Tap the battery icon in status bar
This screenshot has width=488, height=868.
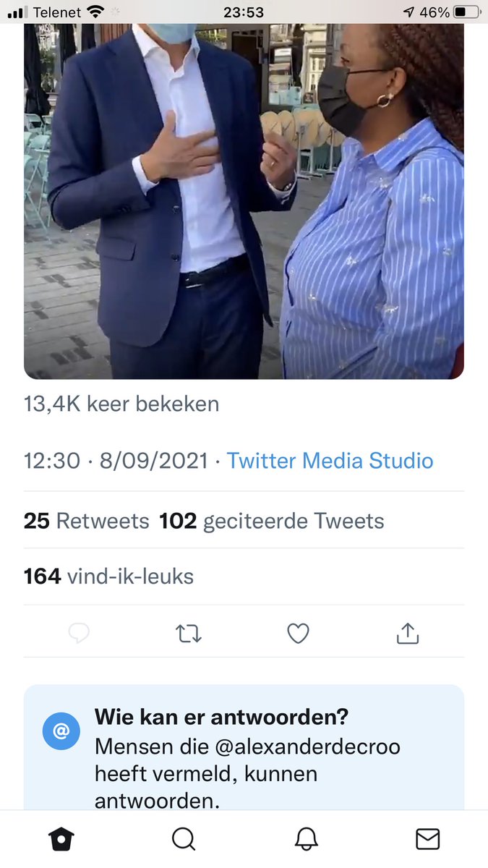click(466, 12)
